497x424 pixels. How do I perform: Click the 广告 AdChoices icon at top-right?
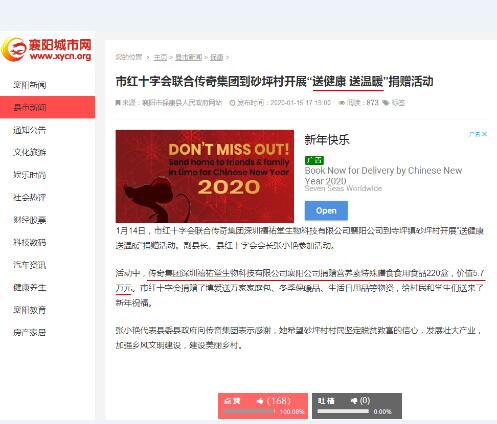coord(475,134)
